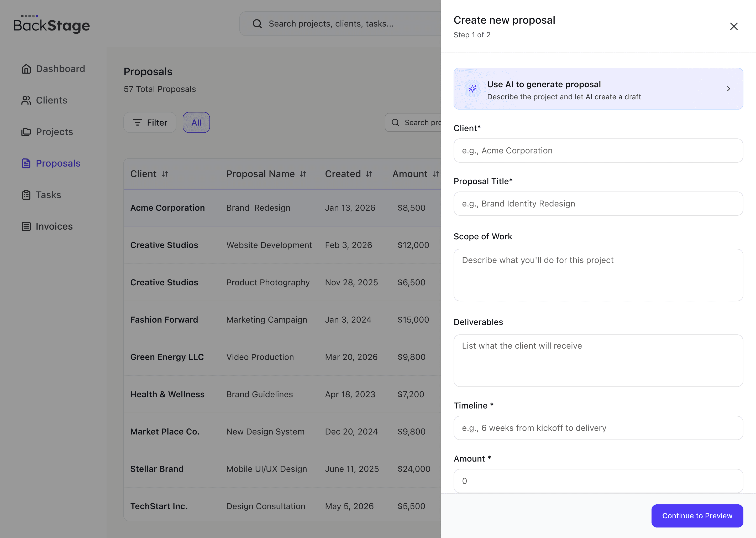Open the Filter button
This screenshot has height=538, width=756.
point(150,123)
